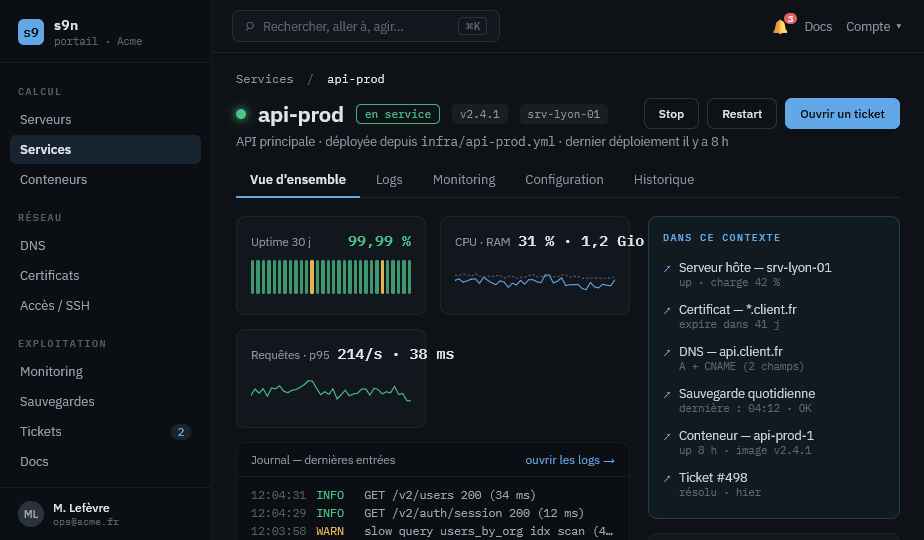The width and height of the screenshot is (924, 540).
Task: Click WARN slow query log line
Action: pos(432,531)
